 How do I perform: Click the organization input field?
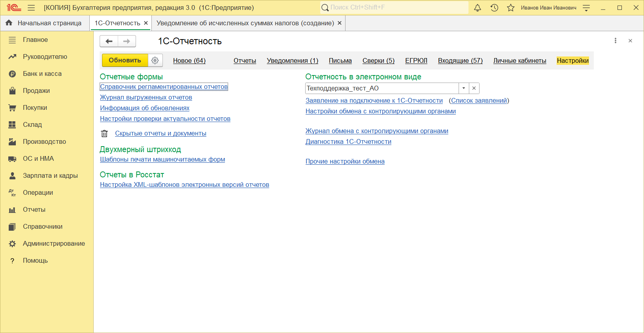(382, 88)
